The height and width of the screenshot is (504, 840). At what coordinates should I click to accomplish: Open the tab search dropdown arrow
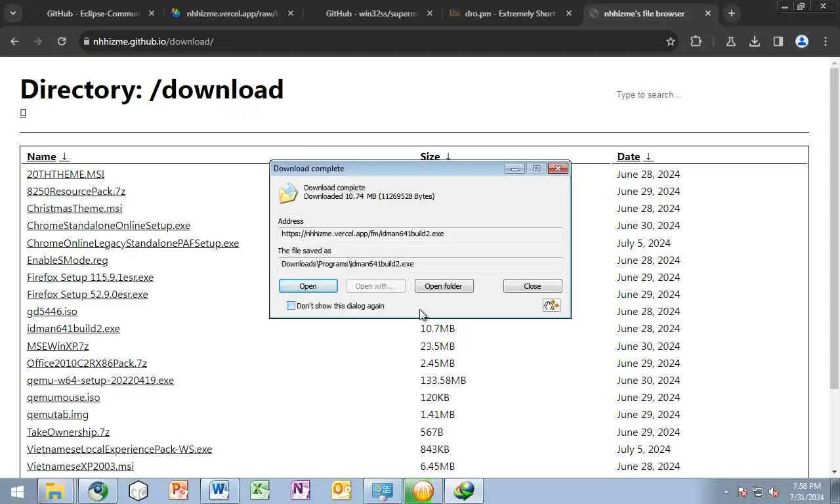12,13
